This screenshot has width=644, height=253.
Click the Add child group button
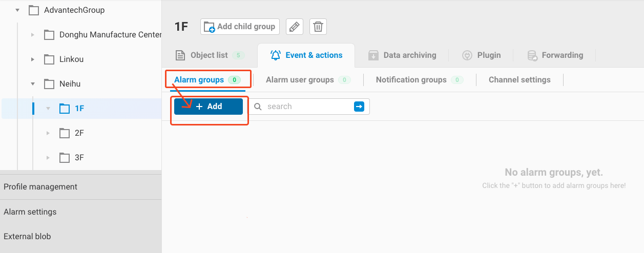240,27
